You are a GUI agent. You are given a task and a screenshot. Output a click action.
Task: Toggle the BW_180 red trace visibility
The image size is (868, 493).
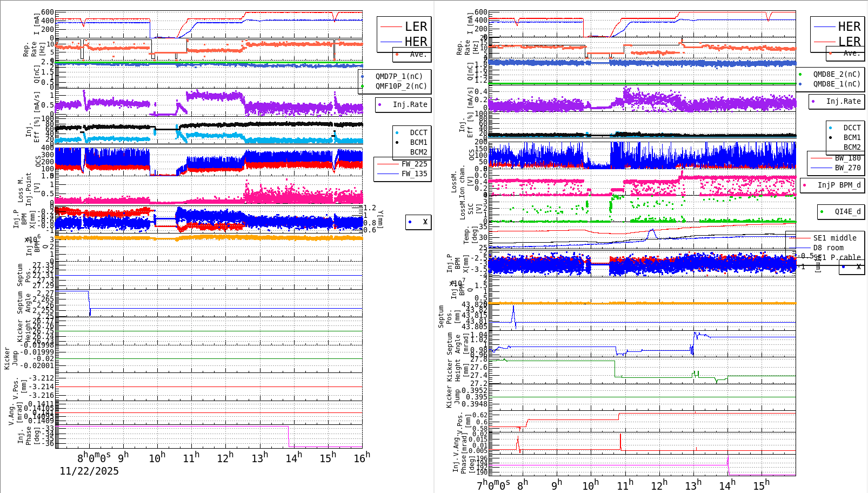(822, 157)
